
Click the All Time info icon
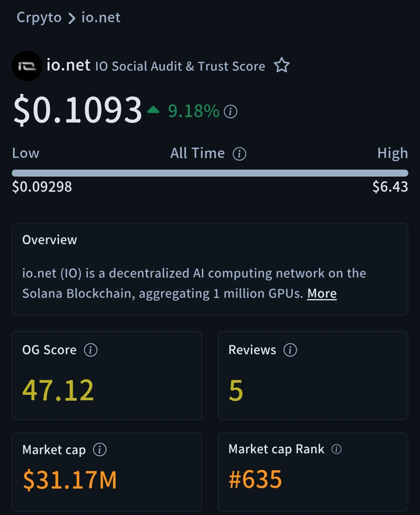point(239,154)
